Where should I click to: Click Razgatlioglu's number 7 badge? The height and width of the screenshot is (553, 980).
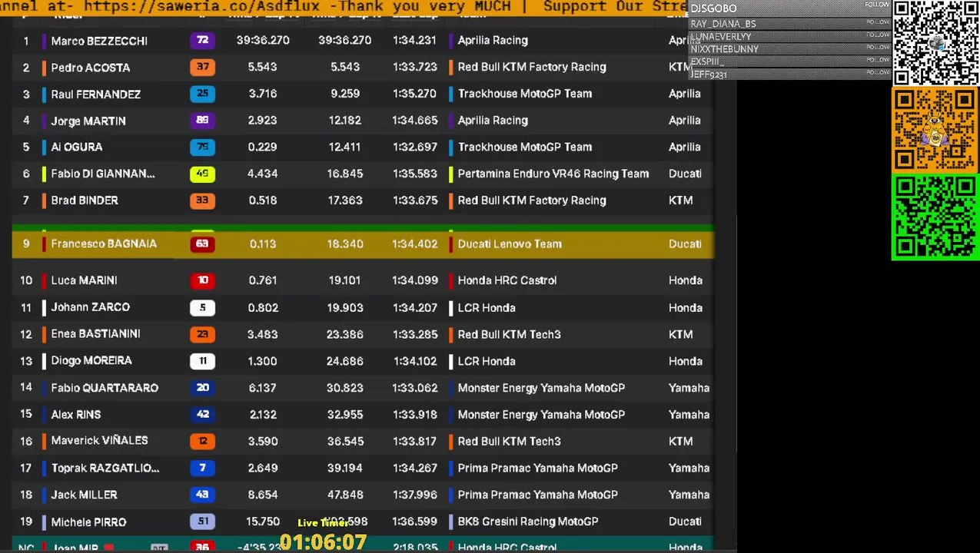click(x=203, y=468)
